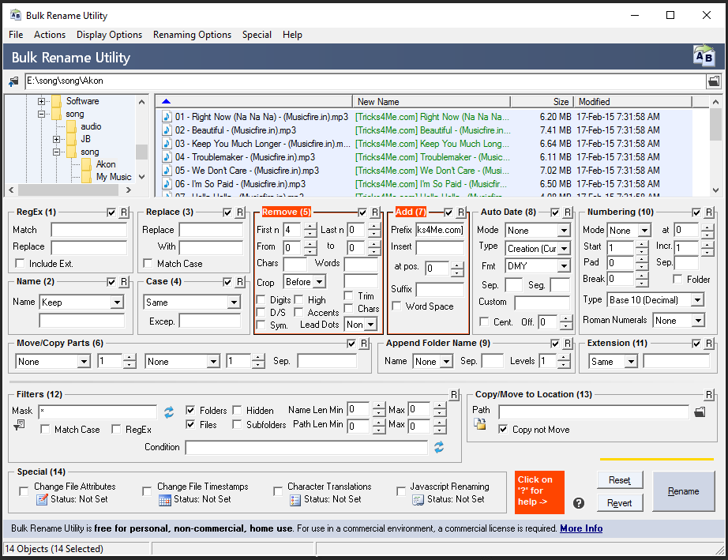
Task: Open the File menu
Action: click(x=16, y=35)
